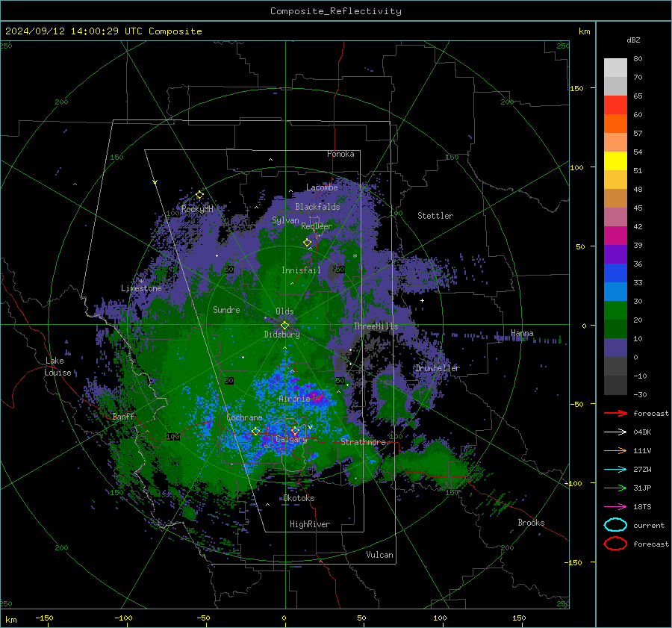Click the 'Banff' city label
Screen dimensions: 672x628
123,417
